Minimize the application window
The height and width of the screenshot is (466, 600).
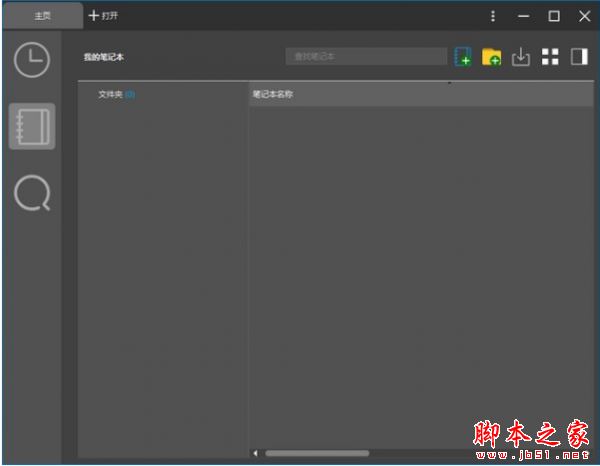coord(523,16)
